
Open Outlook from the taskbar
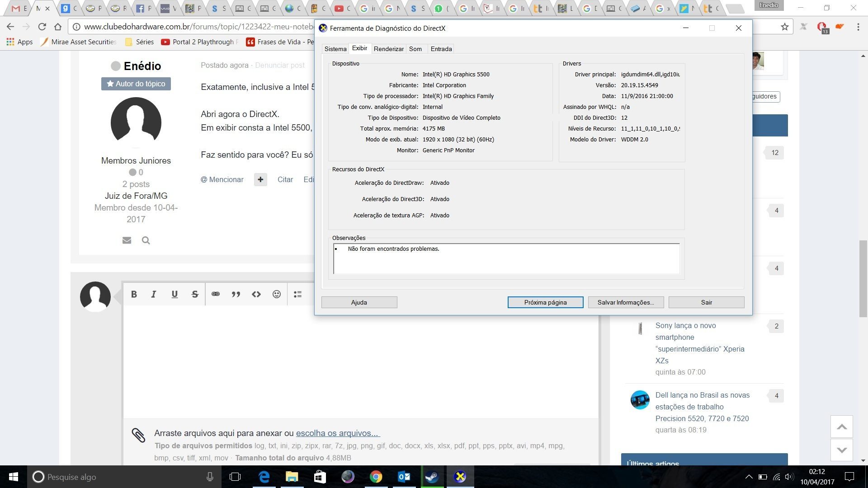(404, 477)
